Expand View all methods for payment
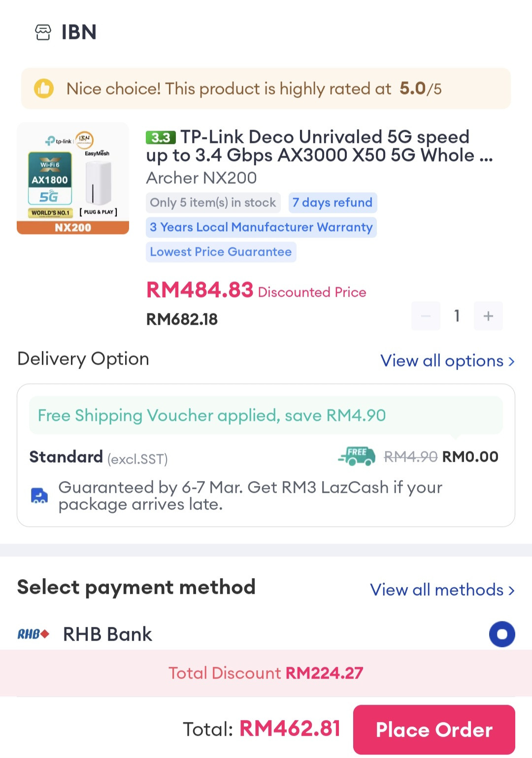 click(442, 589)
